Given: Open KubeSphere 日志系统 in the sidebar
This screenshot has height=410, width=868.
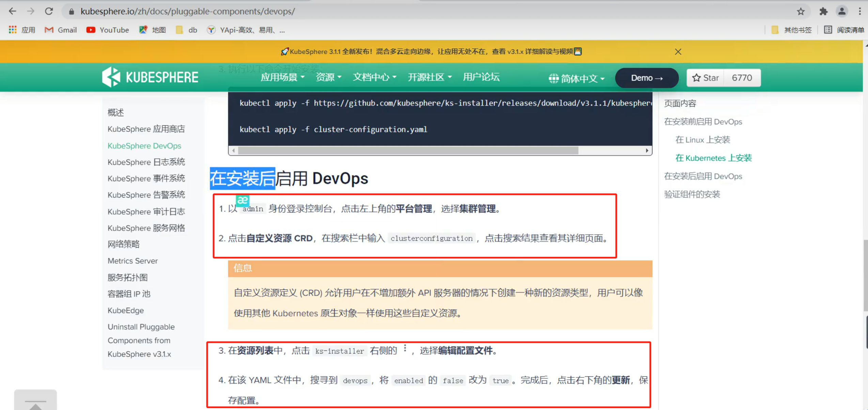Looking at the screenshot, I should (146, 162).
